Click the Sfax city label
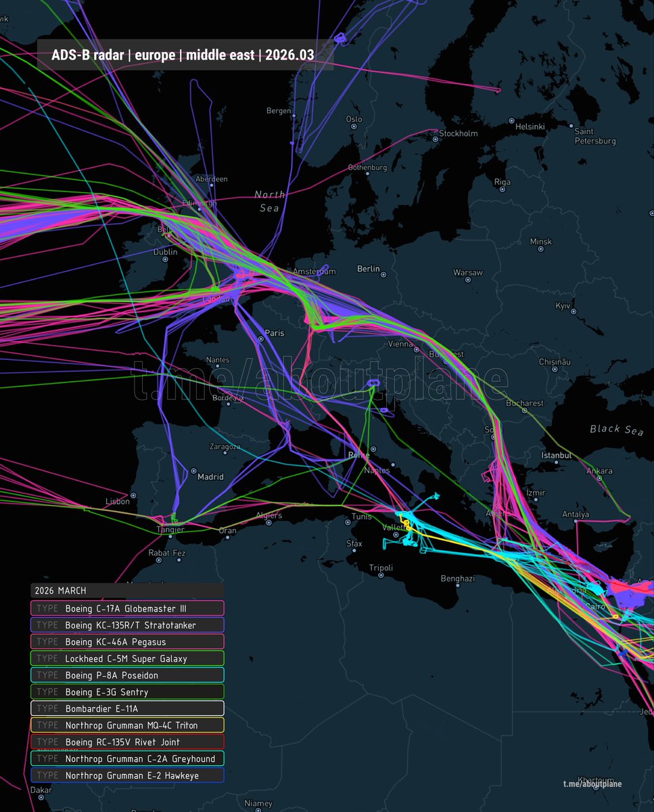The width and height of the screenshot is (654, 812). pos(354,543)
